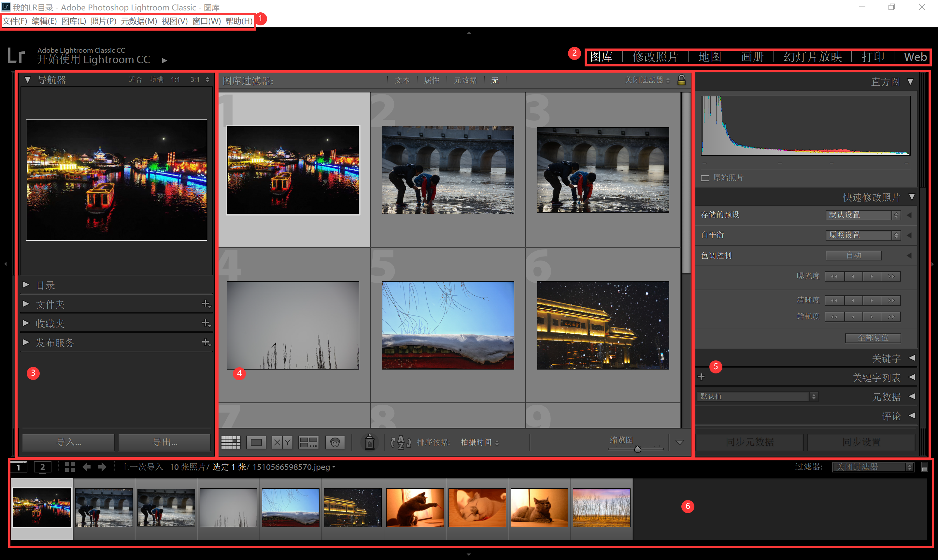Expand the 收藏夹 panel
Image resolution: width=938 pixels, height=560 pixels.
point(26,323)
